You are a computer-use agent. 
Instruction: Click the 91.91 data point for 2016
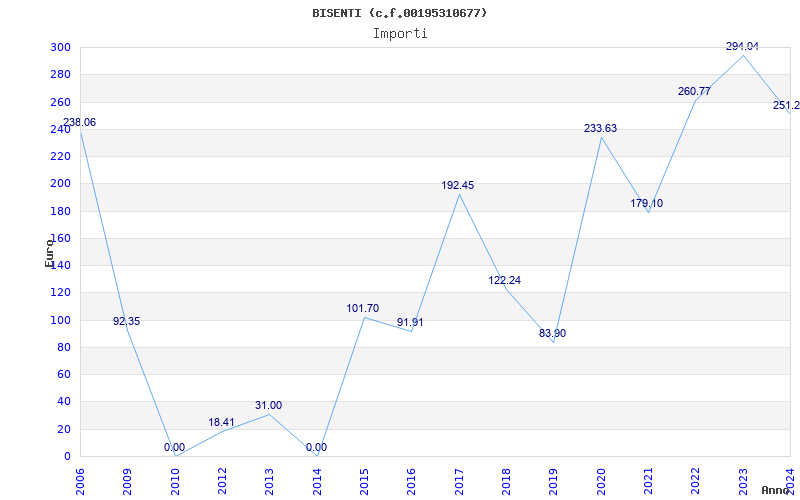[410, 323]
